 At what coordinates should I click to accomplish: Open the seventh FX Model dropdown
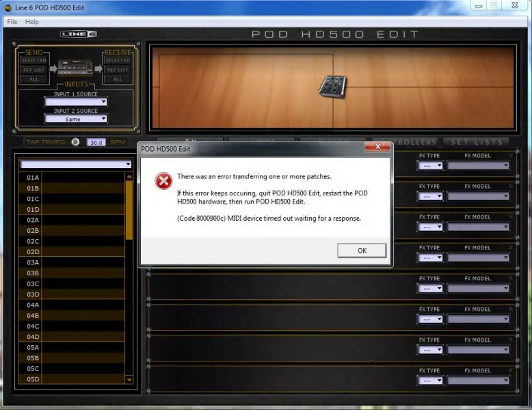[478, 350]
